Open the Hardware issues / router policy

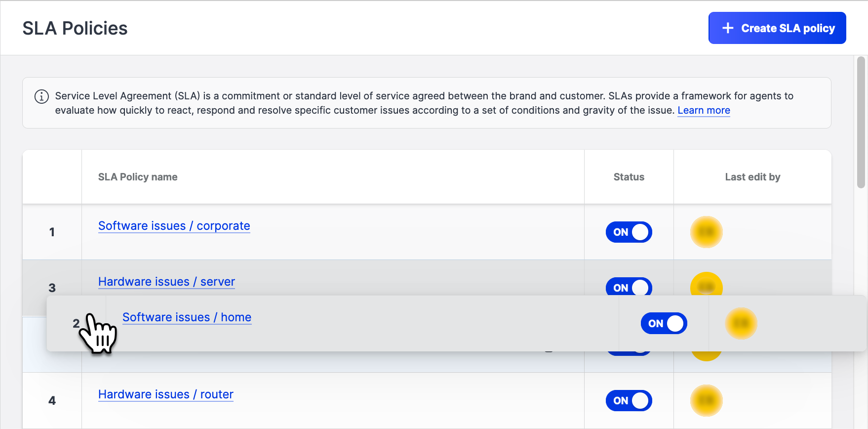[x=165, y=394]
